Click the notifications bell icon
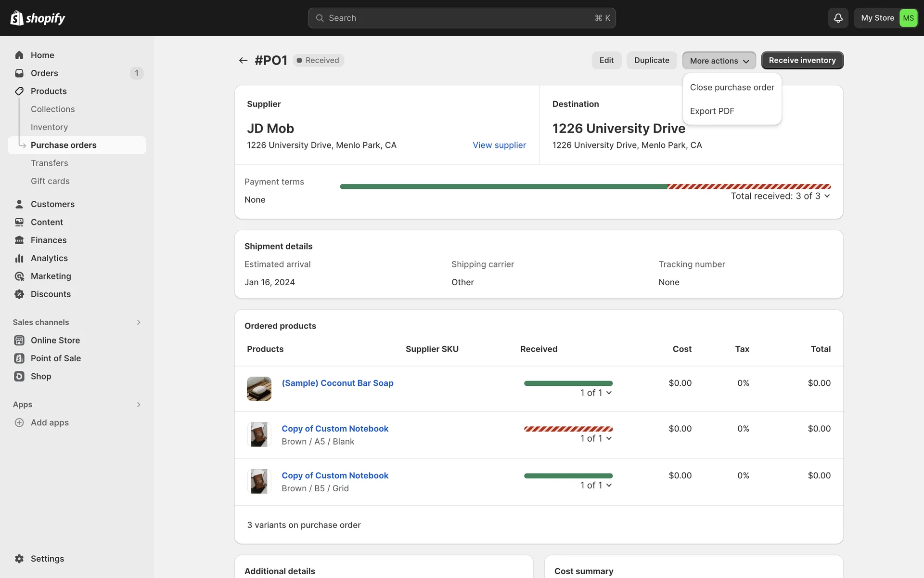The height and width of the screenshot is (578, 924). [x=838, y=18]
